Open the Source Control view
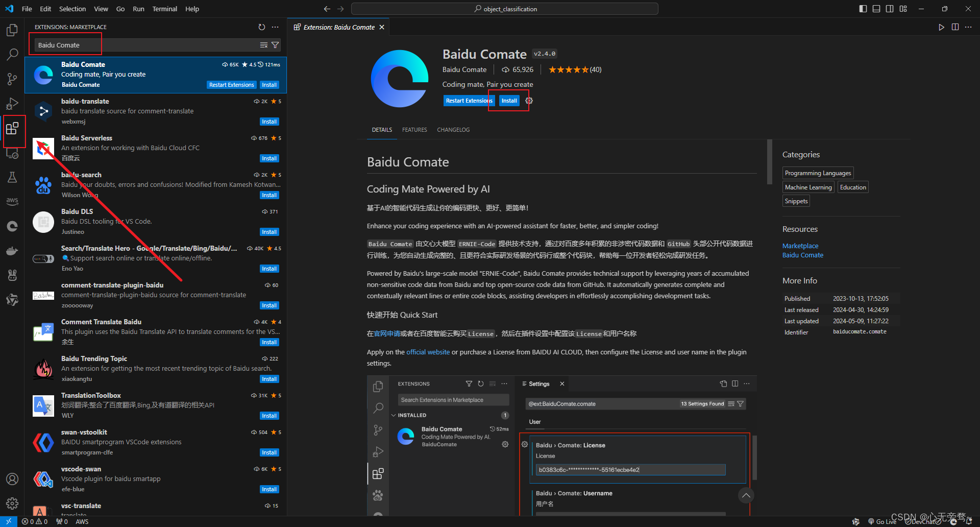Image resolution: width=980 pixels, height=527 pixels. (x=12, y=79)
